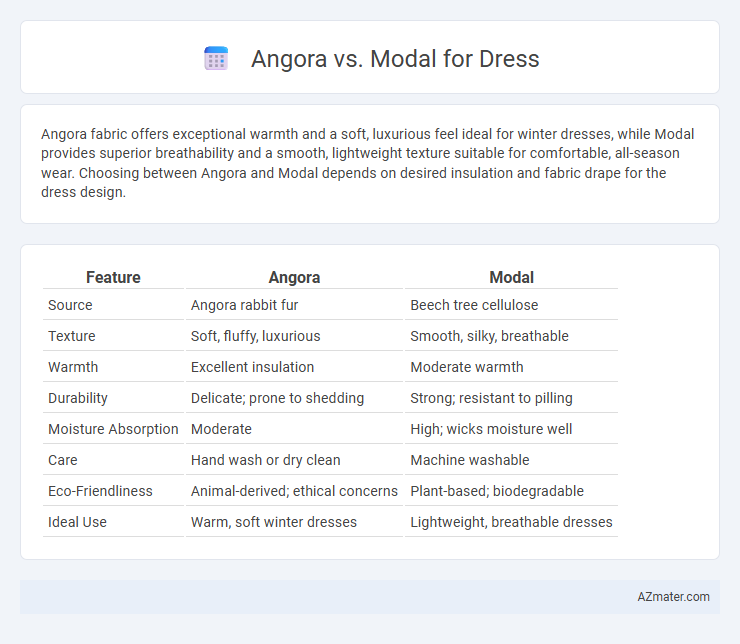Click the 'Excellent insulation' cell
This screenshot has height=644, width=740.
tap(252, 367)
